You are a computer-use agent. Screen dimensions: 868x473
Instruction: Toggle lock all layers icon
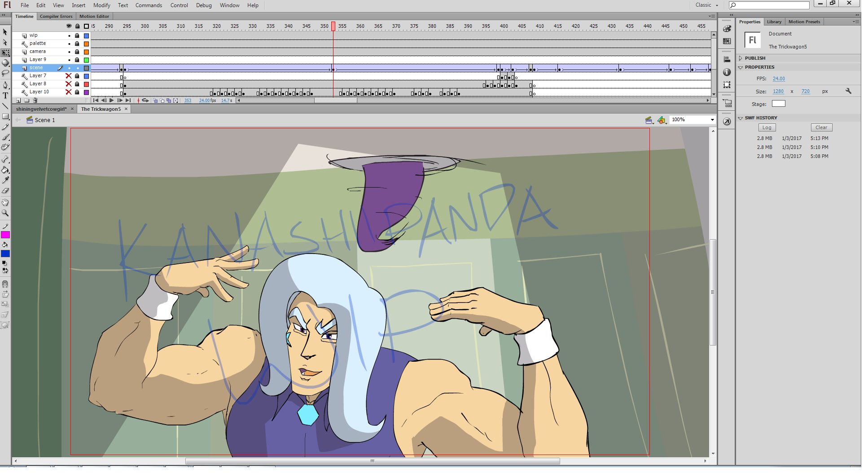tap(77, 26)
